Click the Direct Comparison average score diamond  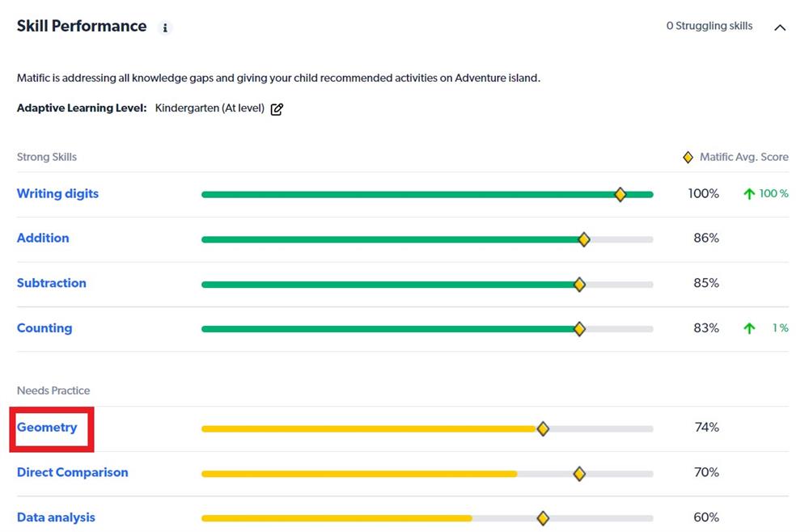[579, 474]
